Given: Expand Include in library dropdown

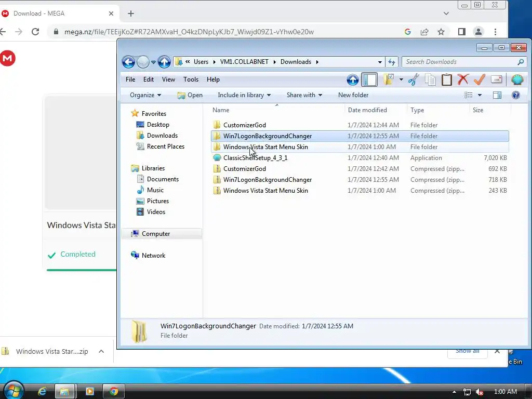Looking at the screenshot, I should click(244, 95).
